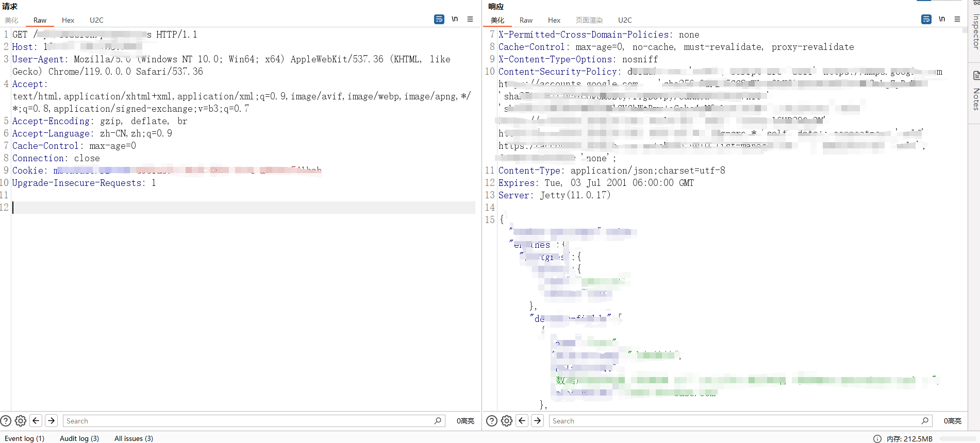Screen dimensions: 980x443
Task: Click the GET request line
Action: click(x=105, y=35)
